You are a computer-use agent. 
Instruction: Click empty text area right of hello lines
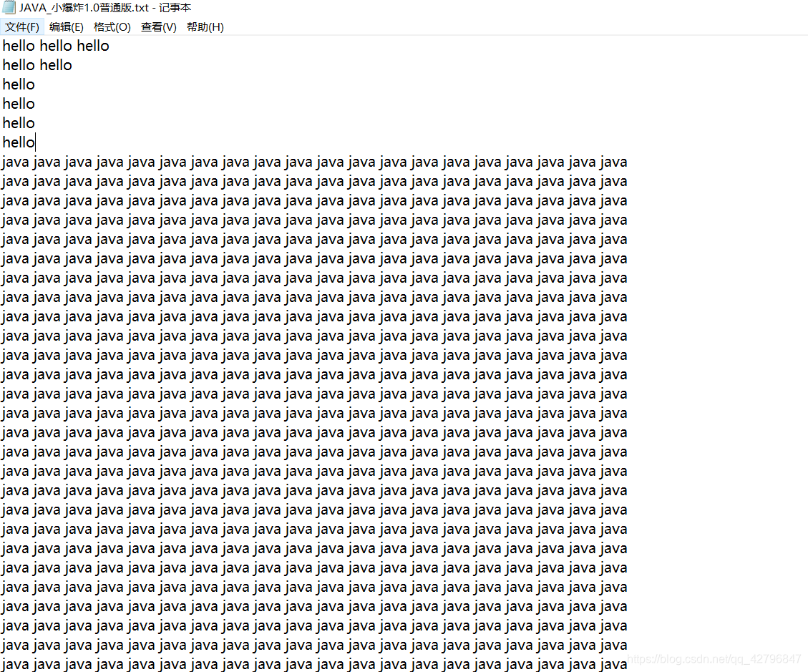point(412,94)
